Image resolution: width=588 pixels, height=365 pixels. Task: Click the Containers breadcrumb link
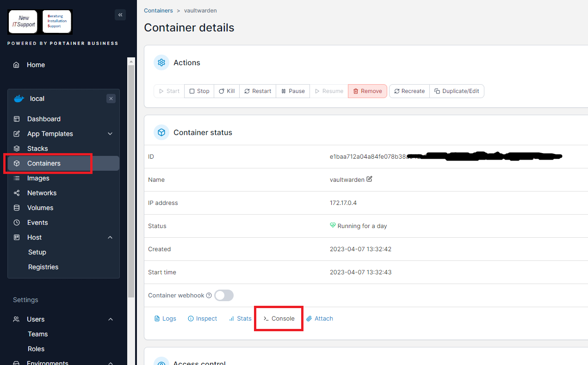(x=158, y=10)
